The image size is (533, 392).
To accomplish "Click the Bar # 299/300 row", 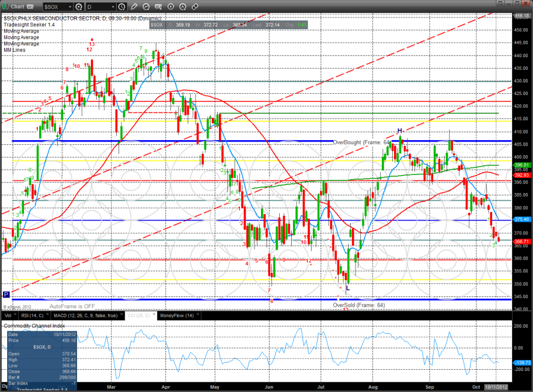I will tap(42, 377).
